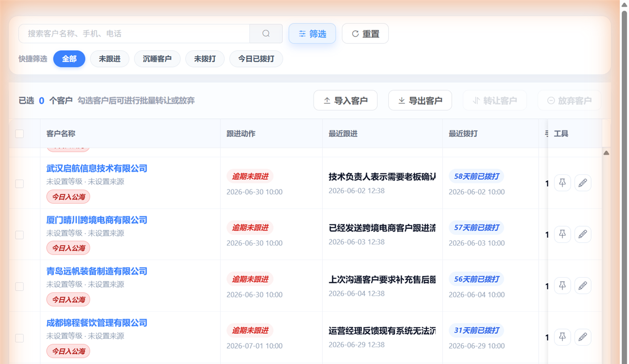The width and height of the screenshot is (629, 364).
Task: Click follow-up note 上次沟通客户要求补充售后
Action: tap(382, 279)
